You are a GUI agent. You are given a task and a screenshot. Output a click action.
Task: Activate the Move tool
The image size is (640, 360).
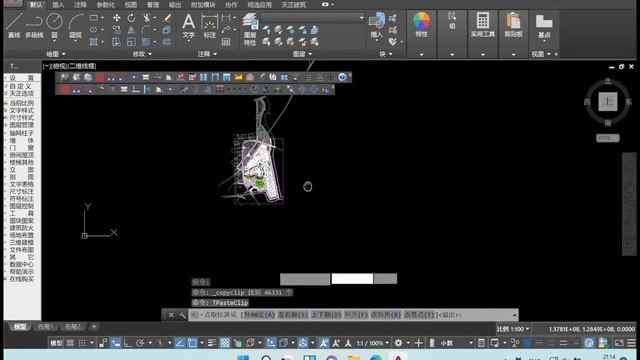point(117,18)
